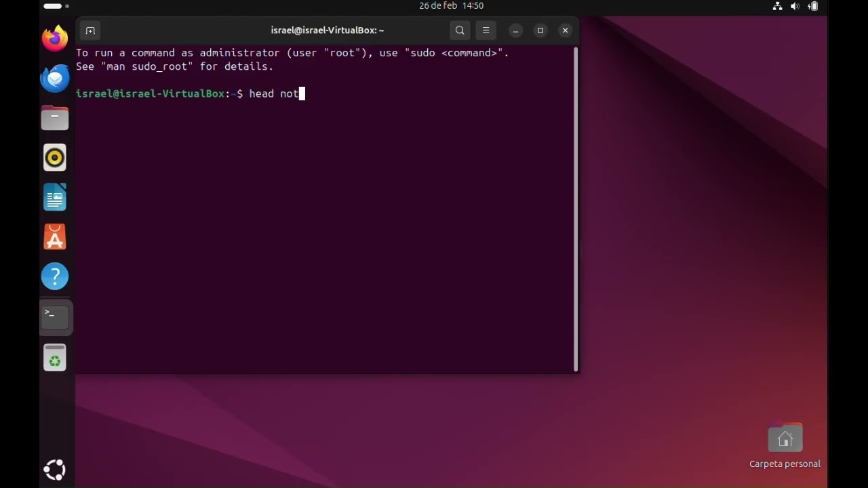Search within the terminal output
The width and height of the screenshot is (868, 488).
460,30
